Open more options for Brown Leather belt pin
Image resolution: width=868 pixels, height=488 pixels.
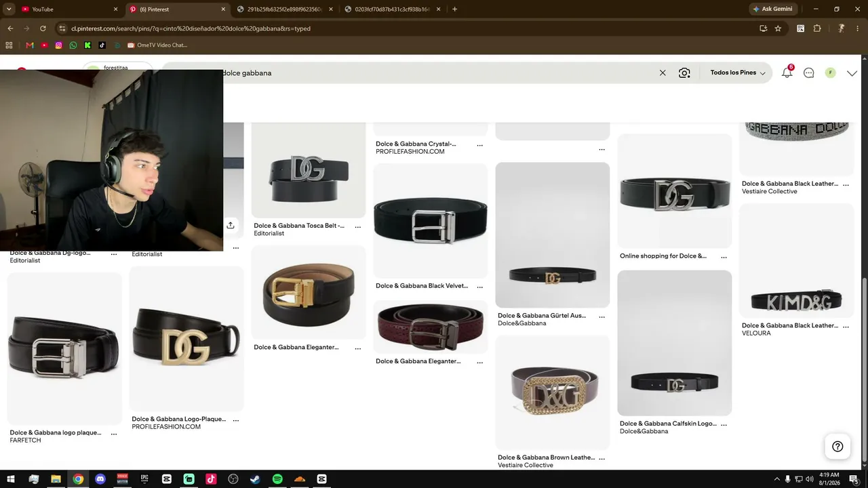(602, 458)
